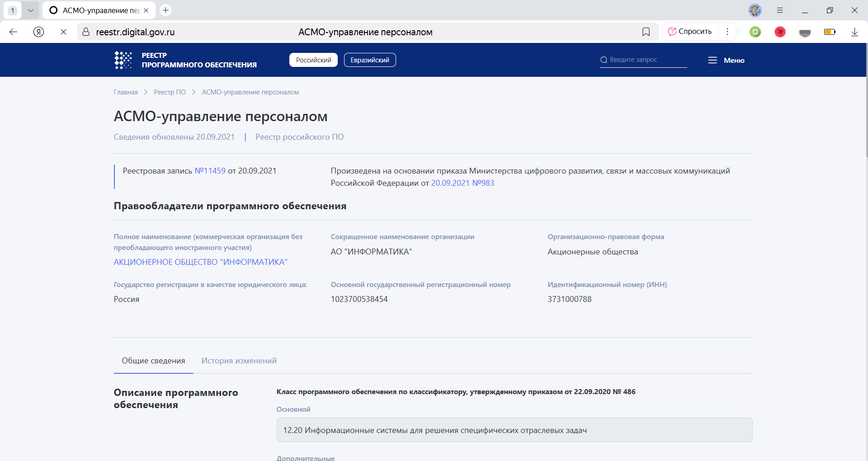
Task: Click the Реестр ПО site logo
Action: [x=185, y=60]
